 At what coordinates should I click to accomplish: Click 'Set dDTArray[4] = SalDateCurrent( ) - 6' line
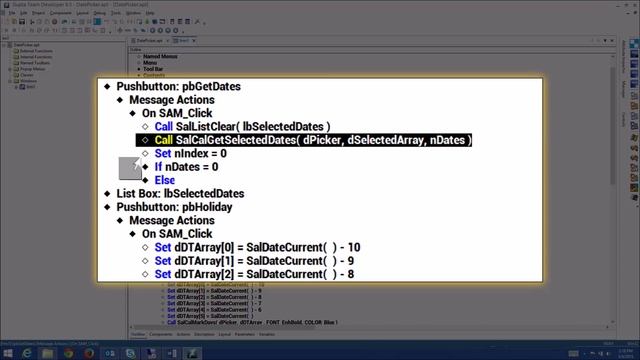pyautogui.click(x=214, y=310)
